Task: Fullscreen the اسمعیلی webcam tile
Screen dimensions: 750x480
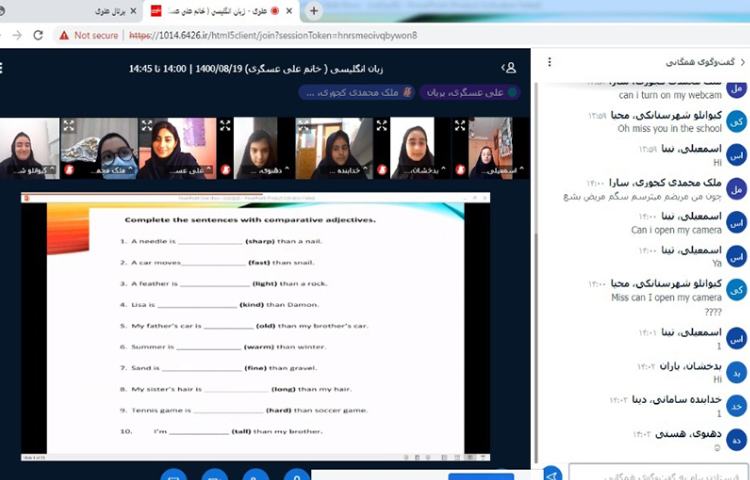Action: coord(460,126)
